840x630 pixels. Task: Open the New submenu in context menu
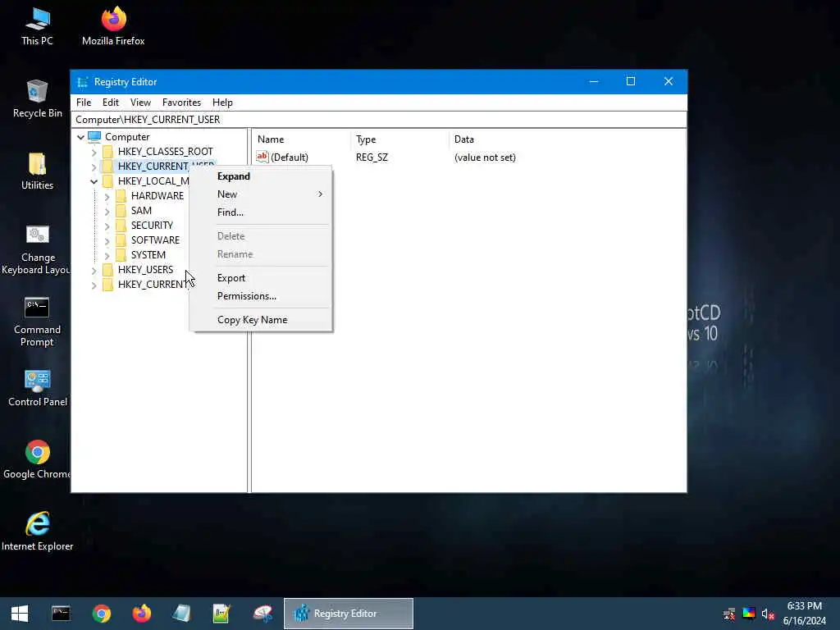point(261,194)
